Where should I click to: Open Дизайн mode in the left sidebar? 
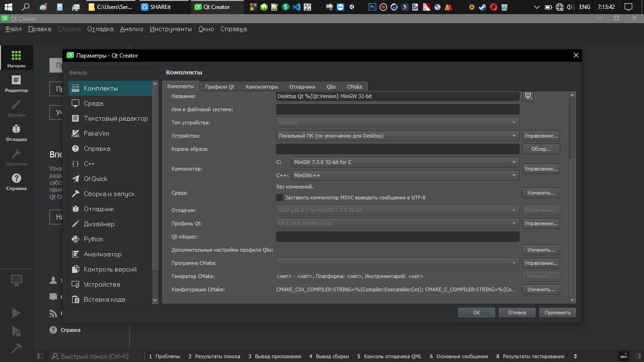(17, 107)
